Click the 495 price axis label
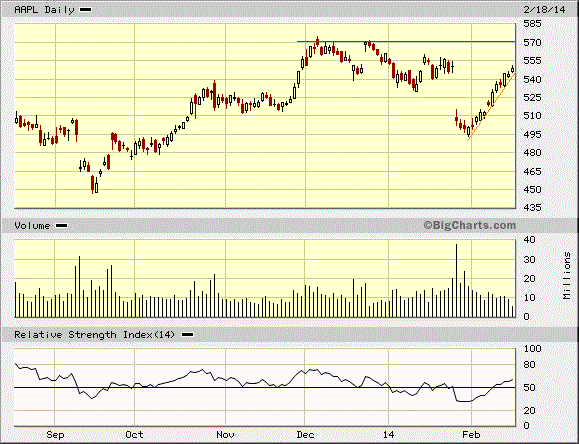579x444 pixels. 532,134
